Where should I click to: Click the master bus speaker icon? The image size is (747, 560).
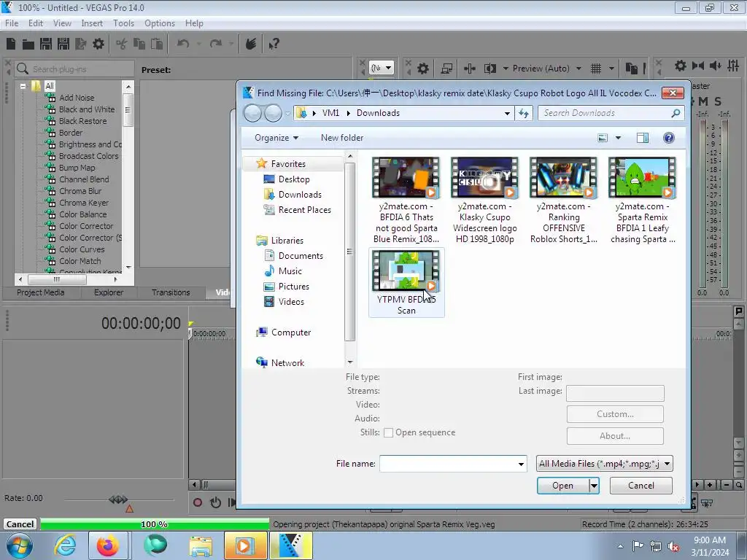pyautogui.click(x=715, y=66)
